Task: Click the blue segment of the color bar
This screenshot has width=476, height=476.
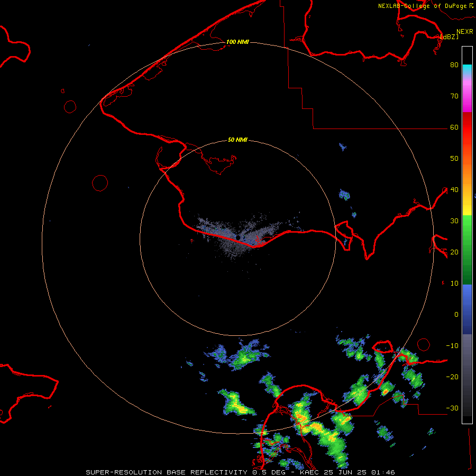Action: click(x=467, y=309)
